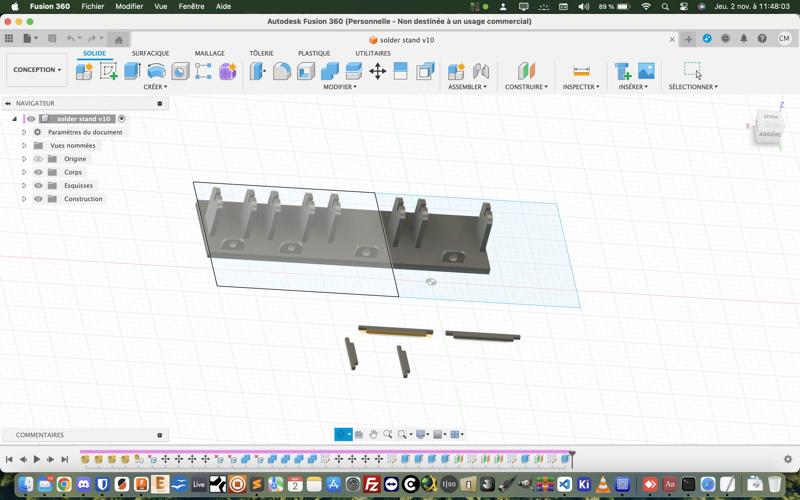Image resolution: width=800 pixels, height=500 pixels.
Task: Click the Insert image icon
Action: pyautogui.click(x=646, y=71)
